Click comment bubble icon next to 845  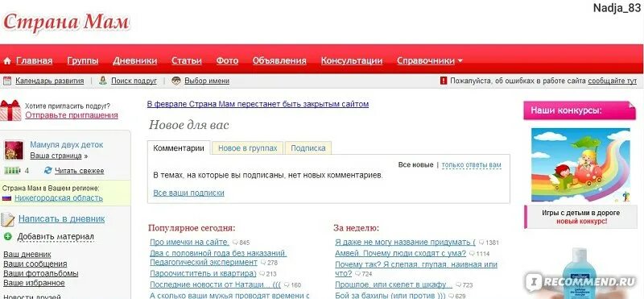235,243
